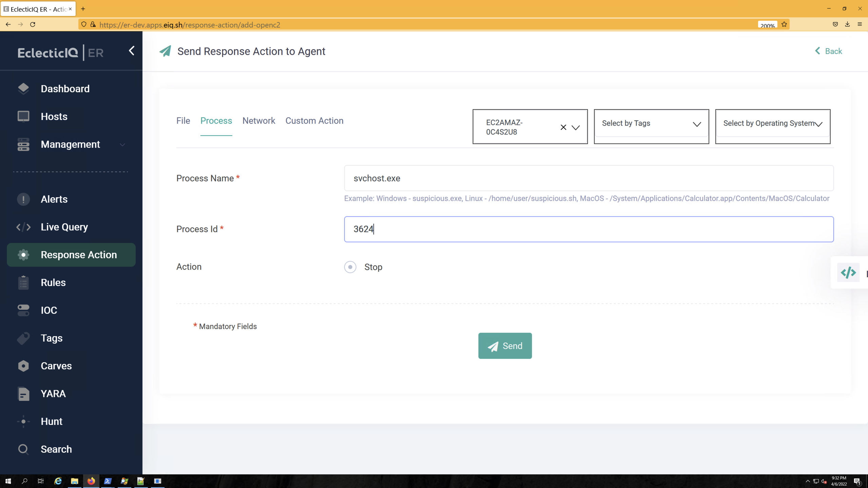Image resolution: width=868 pixels, height=488 pixels.
Task: Open the Tags page
Action: (x=52, y=338)
